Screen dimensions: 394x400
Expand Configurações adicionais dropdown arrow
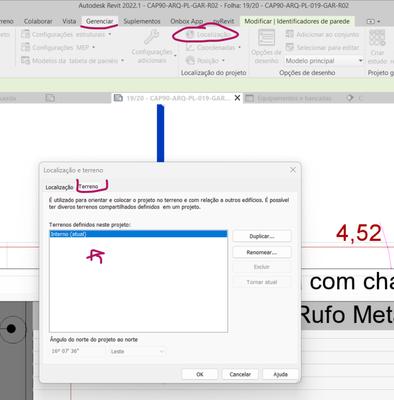click(176, 55)
